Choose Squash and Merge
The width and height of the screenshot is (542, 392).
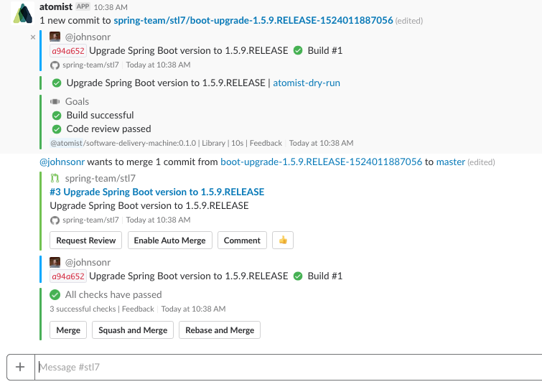(x=133, y=330)
